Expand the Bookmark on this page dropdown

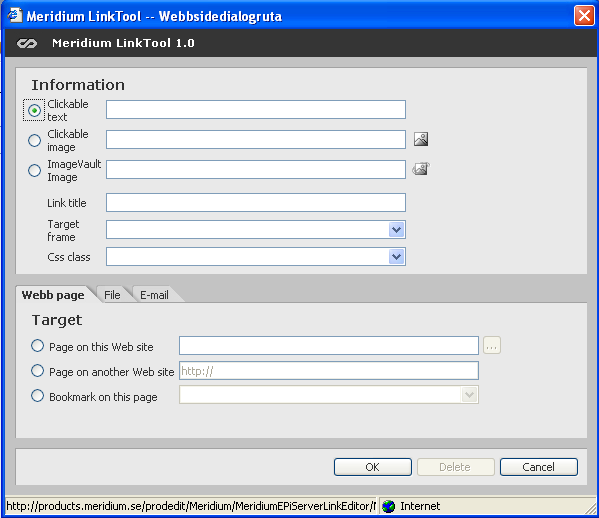point(469,395)
